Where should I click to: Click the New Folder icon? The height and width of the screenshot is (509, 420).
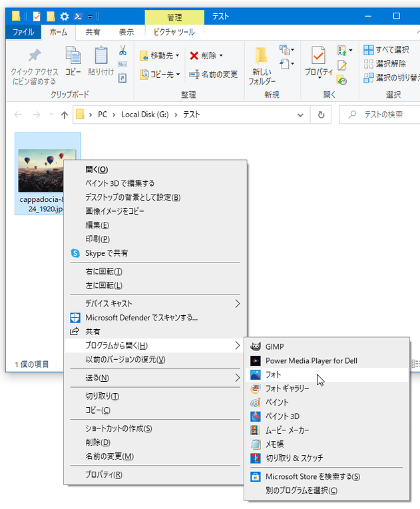[x=262, y=56]
